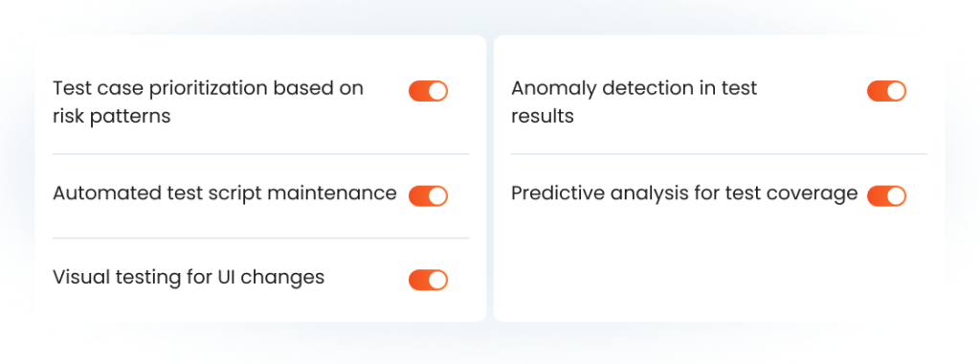
Task: Click the 'Predictive analysis for test coverage' text
Action: pyautogui.click(x=684, y=193)
